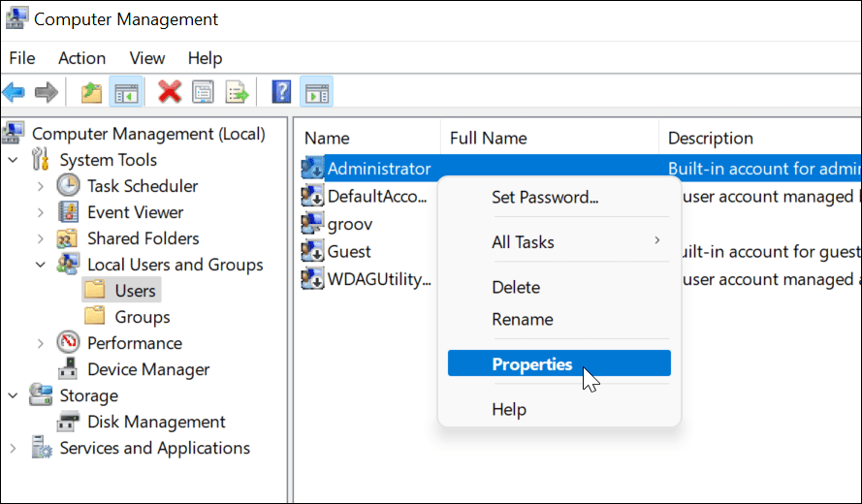Select Set Password... from context menu

pyautogui.click(x=545, y=197)
